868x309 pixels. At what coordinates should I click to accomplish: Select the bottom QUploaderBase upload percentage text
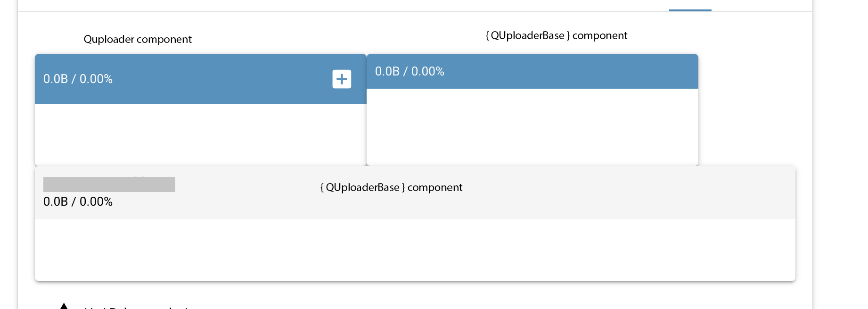(x=78, y=201)
